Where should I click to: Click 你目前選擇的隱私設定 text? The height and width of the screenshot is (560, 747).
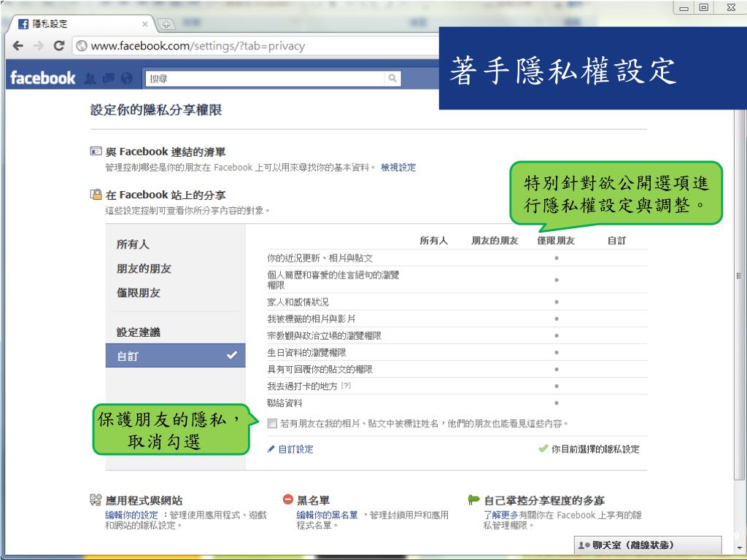click(x=595, y=449)
